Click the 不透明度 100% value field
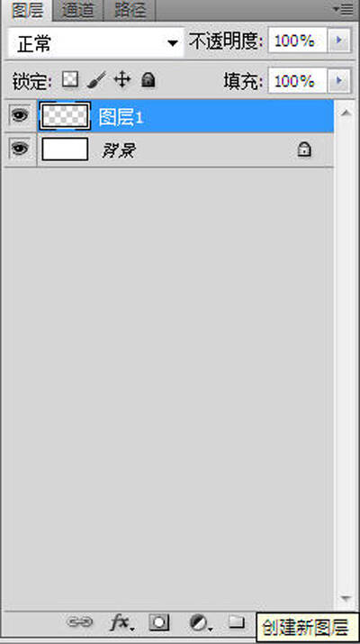360x644 pixels. pyautogui.click(x=298, y=41)
